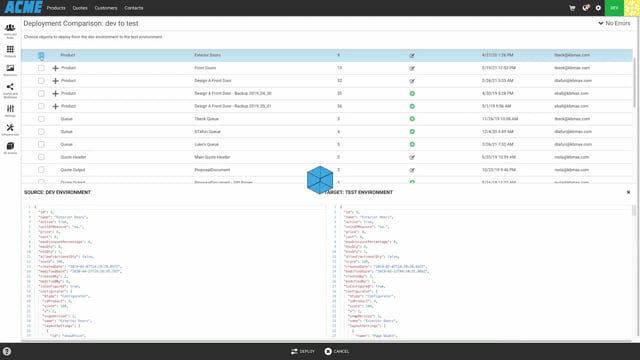The image size is (640, 360).
Task: Open the crossed tools sidebar icon
Action: point(10,129)
